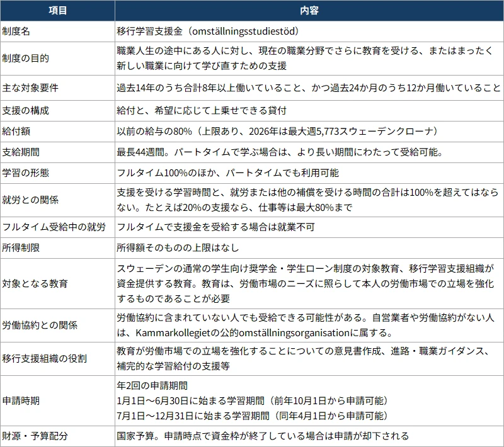Click the cell フルタイムで支援金を受給する場合は就業不可
504x447 pixels.
tap(309, 227)
